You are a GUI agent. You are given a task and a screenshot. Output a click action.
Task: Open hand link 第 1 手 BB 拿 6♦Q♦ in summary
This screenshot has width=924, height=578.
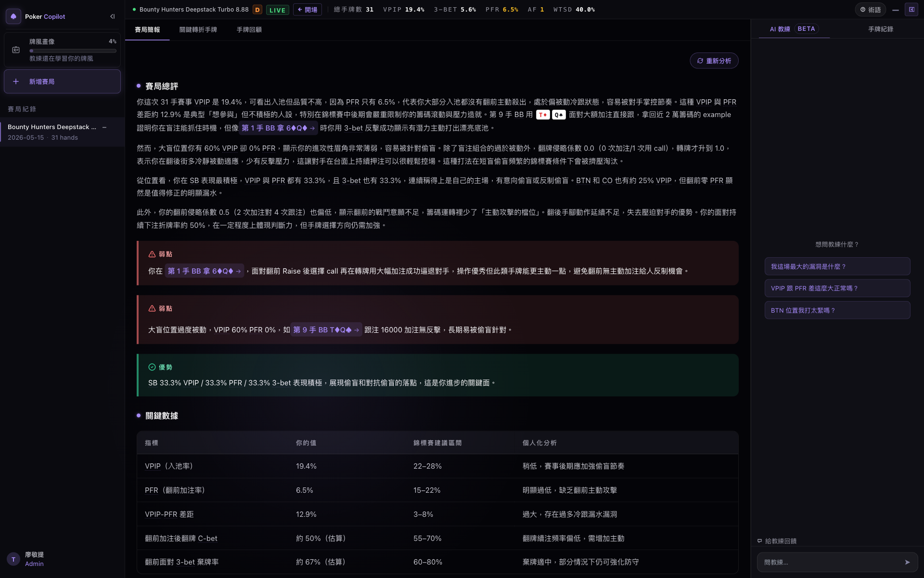tap(278, 128)
